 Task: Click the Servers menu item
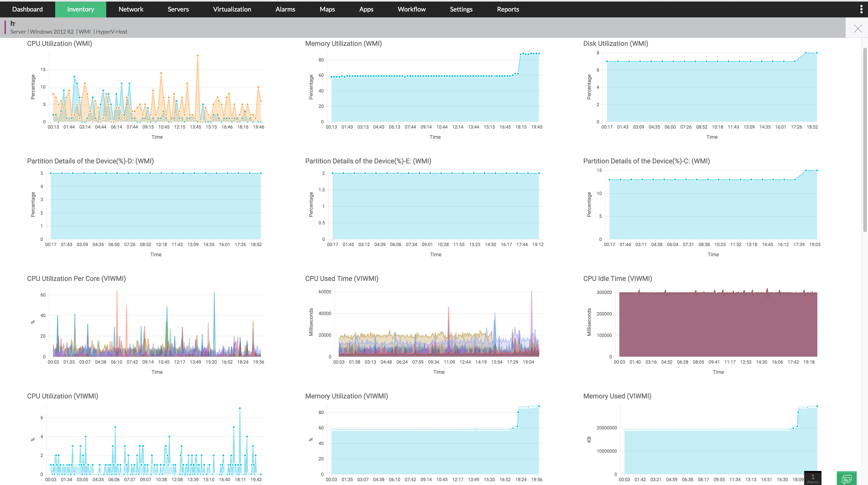tap(178, 9)
